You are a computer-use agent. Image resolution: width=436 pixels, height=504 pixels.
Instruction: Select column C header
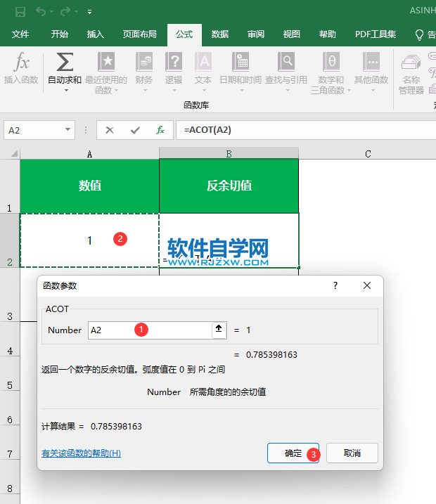368,154
